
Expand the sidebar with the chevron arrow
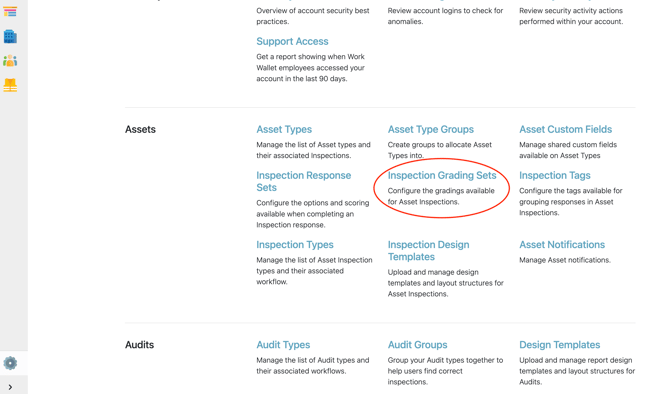[10, 387]
